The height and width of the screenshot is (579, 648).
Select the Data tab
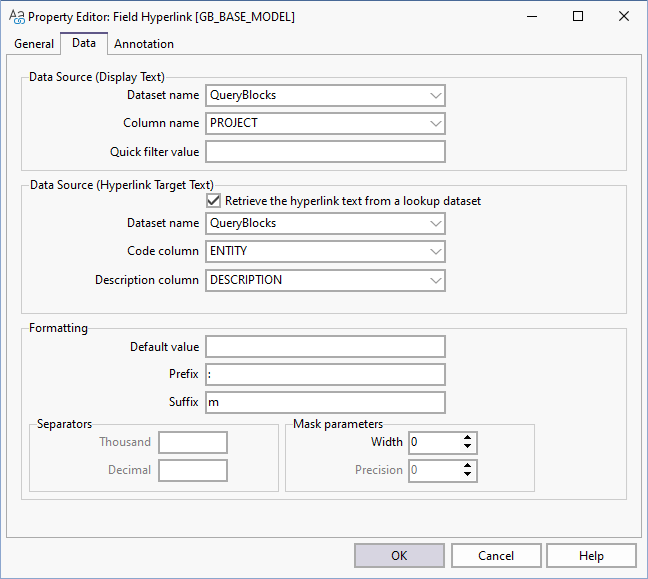coord(84,43)
